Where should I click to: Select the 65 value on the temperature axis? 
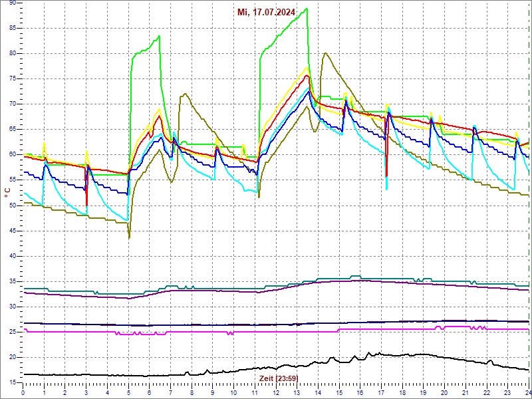click(x=12, y=130)
